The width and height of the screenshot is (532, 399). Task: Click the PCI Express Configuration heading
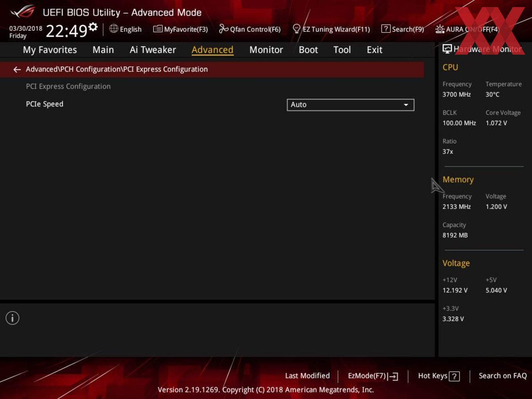point(68,86)
